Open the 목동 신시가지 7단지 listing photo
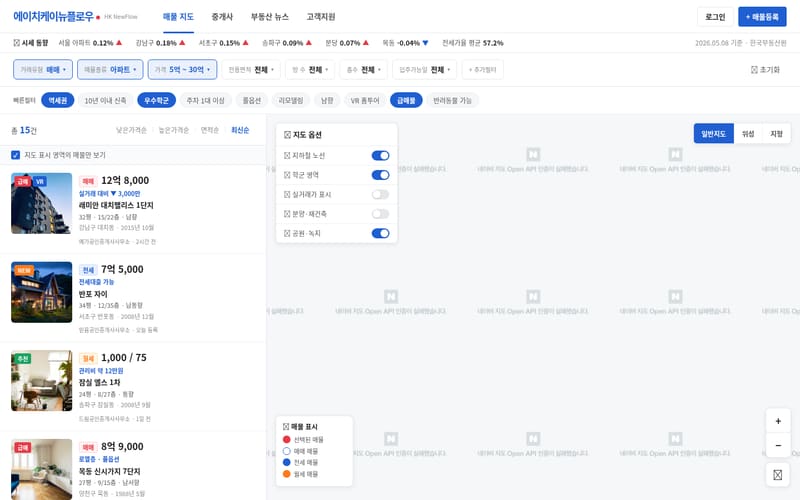 (x=42, y=469)
